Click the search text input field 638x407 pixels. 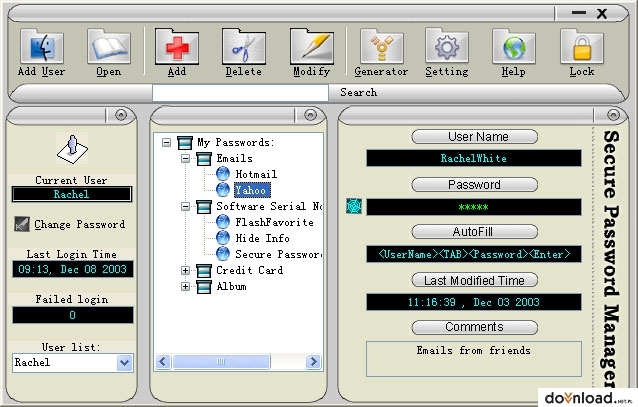(x=240, y=93)
